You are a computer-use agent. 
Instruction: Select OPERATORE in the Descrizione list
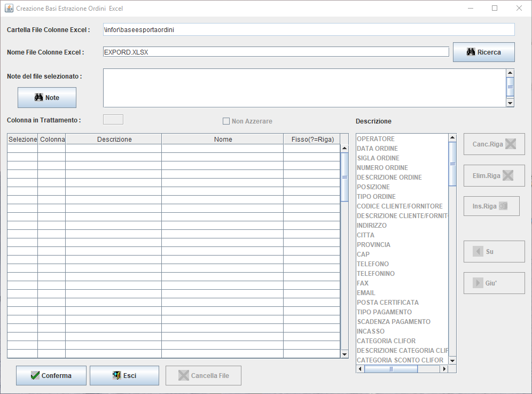(402, 139)
